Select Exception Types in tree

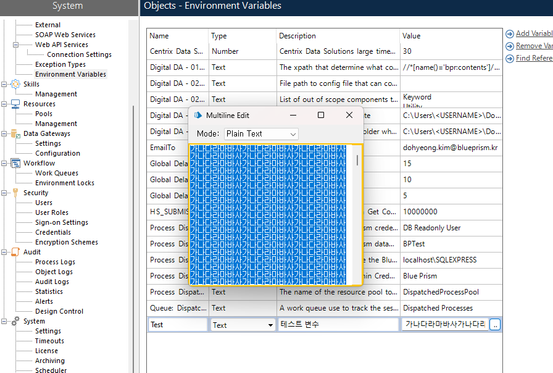(x=60, y=65)
